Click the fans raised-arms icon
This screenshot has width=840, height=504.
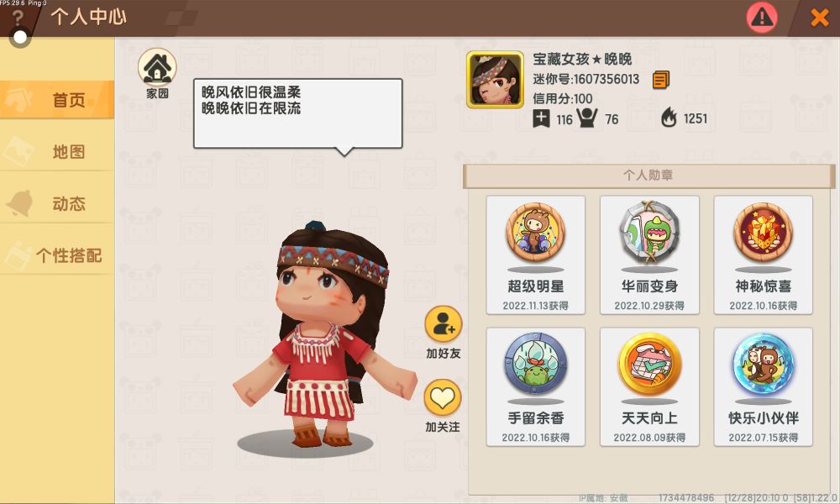click(586, 118)
